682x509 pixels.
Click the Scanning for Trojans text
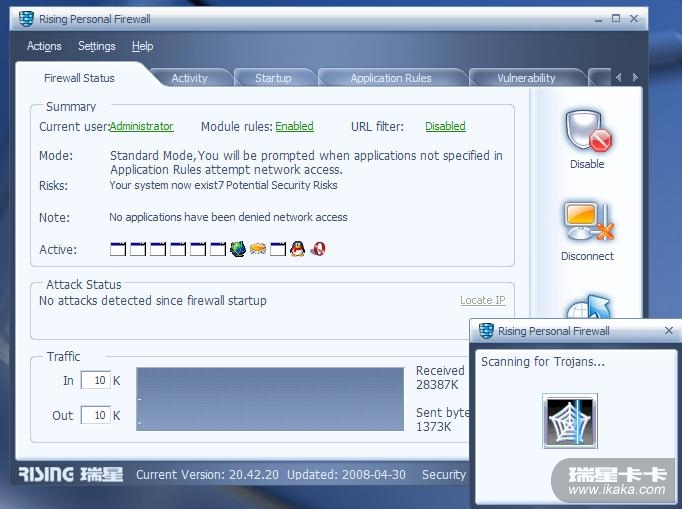click(x=543, y=362)
